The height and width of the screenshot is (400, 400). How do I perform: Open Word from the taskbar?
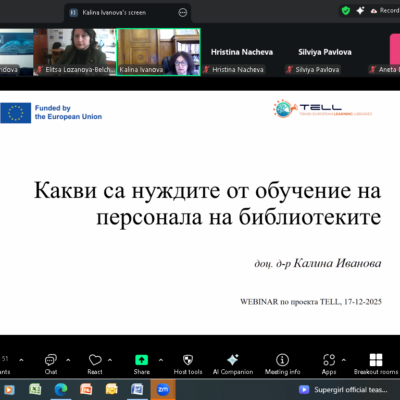point(137,389)
